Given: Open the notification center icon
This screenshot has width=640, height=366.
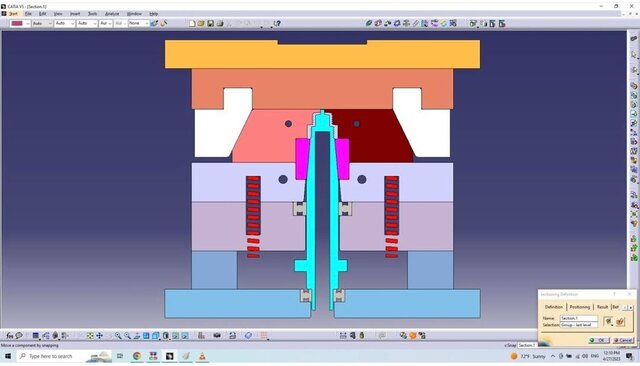Looking at the screenshot, I should pyautogui.click(x=629, y=356).
